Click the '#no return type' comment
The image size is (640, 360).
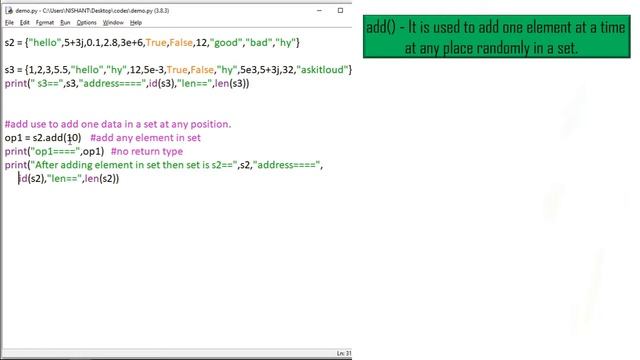[x=147, y=151]
